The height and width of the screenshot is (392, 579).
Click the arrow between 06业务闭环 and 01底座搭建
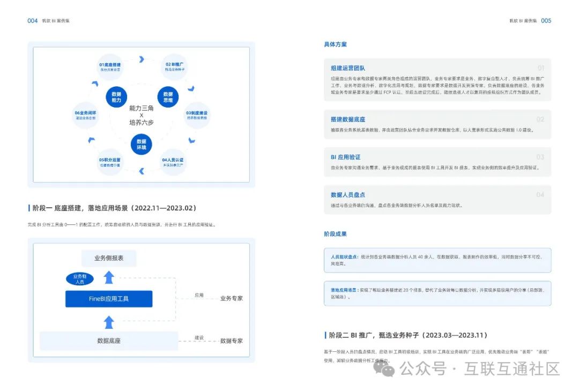(x=95, y=84)
